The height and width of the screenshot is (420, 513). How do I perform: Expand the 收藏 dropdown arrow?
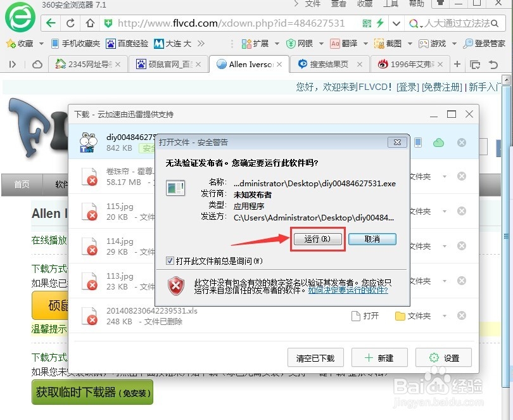(x=42, y=44)
